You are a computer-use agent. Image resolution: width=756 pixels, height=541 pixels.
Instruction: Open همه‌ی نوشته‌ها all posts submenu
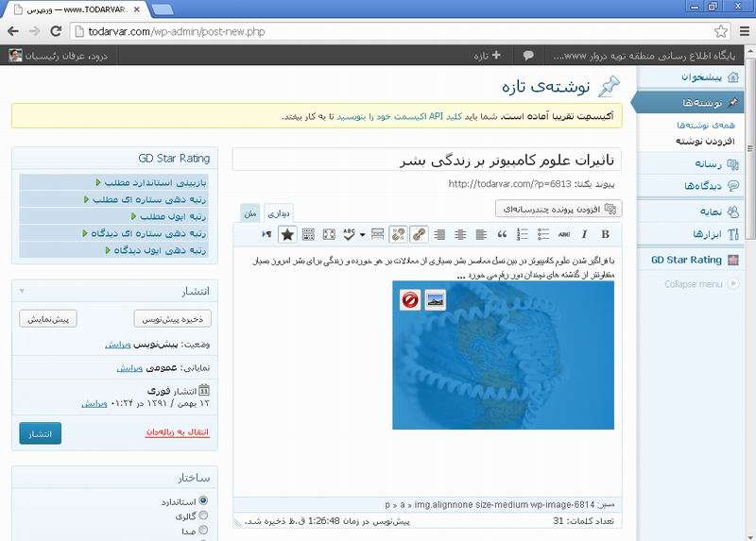(x=705, y=126)
